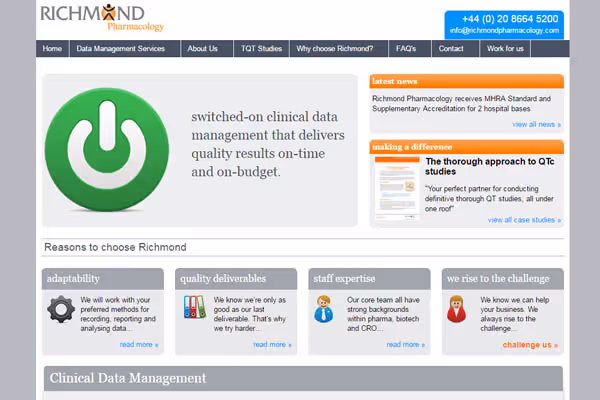This screenshot has width=600, height=400.
Task: Click the view all news link
Action: [x=536, y=124]
